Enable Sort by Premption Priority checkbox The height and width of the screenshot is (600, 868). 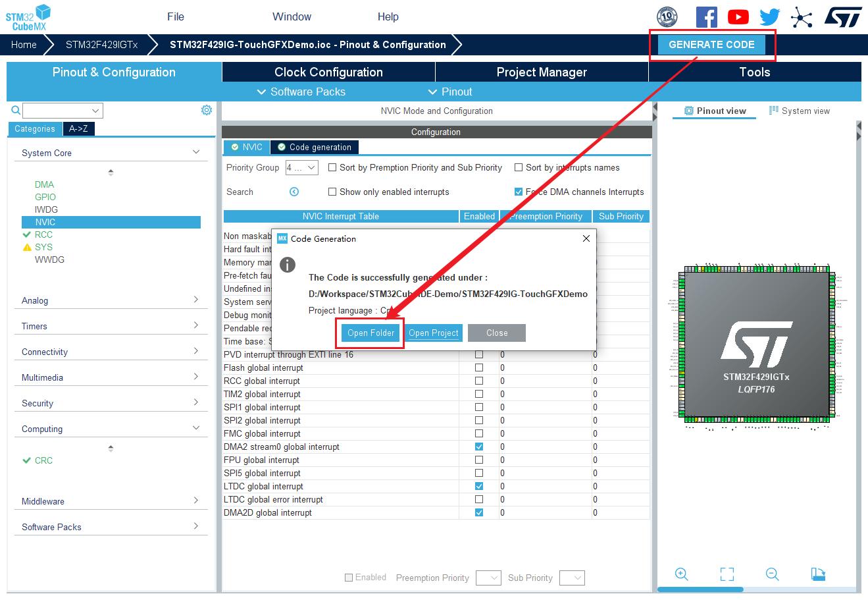332,167
